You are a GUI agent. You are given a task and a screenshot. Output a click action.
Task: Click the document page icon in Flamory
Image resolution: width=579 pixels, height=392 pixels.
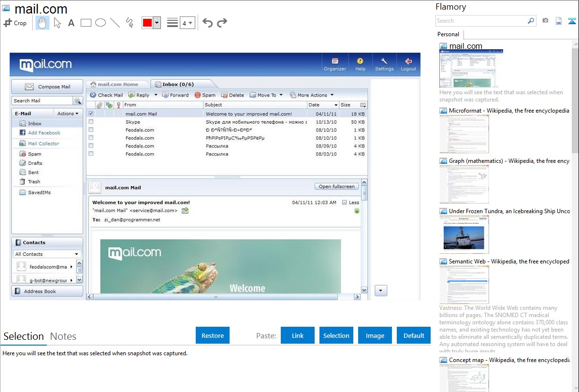point(559,21)
